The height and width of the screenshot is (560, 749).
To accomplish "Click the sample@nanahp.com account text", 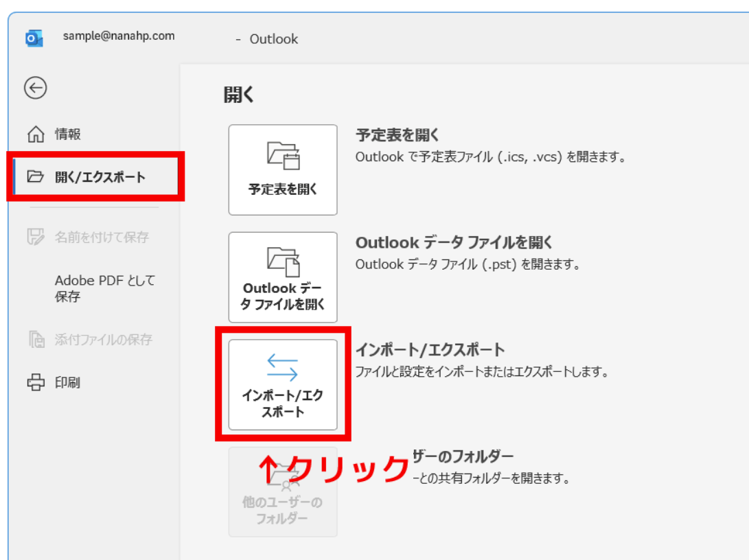I will click(x=119, y=36).
